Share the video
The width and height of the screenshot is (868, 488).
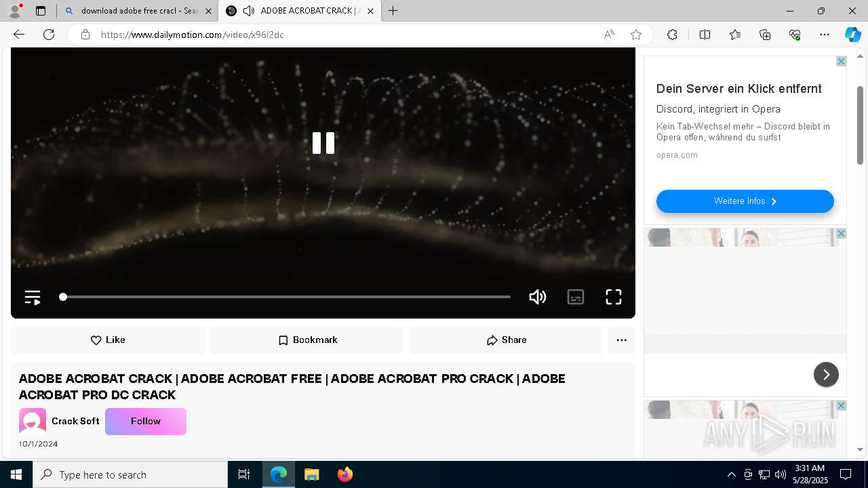pos(506,340)
